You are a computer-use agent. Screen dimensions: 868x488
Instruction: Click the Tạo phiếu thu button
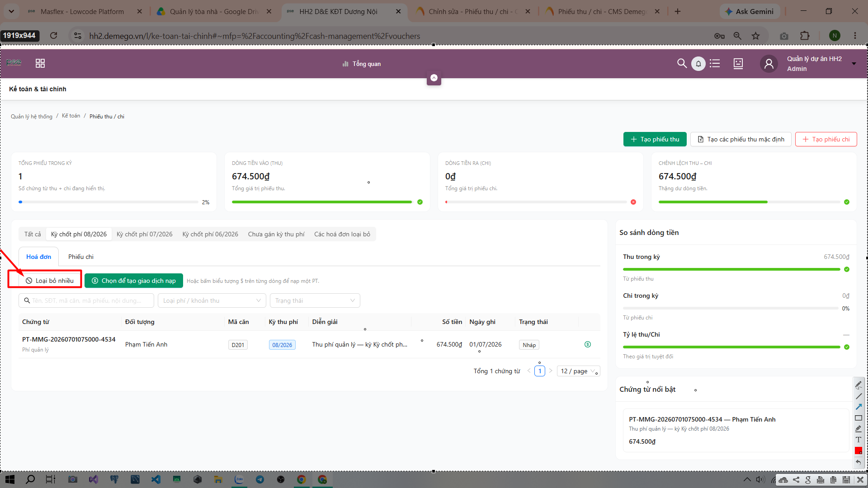coord(655,139)
